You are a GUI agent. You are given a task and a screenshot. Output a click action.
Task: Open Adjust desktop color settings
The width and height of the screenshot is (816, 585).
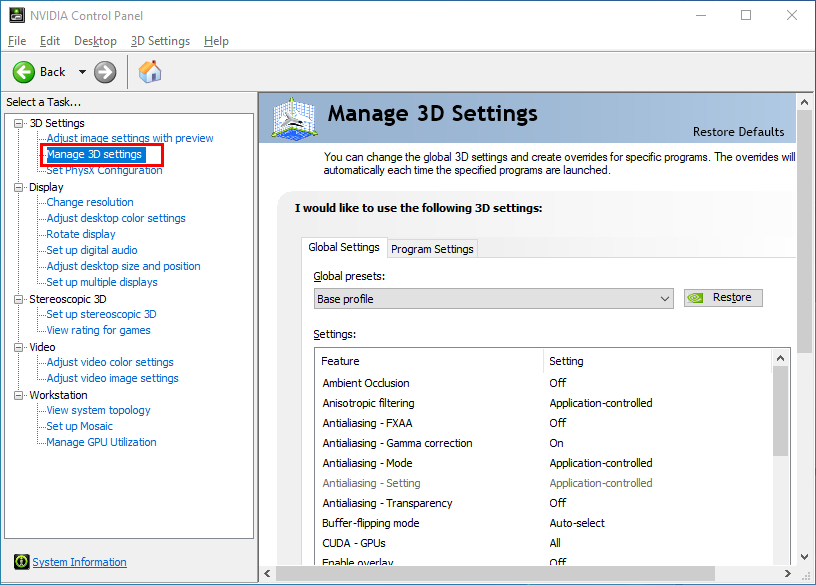(116, 218)
